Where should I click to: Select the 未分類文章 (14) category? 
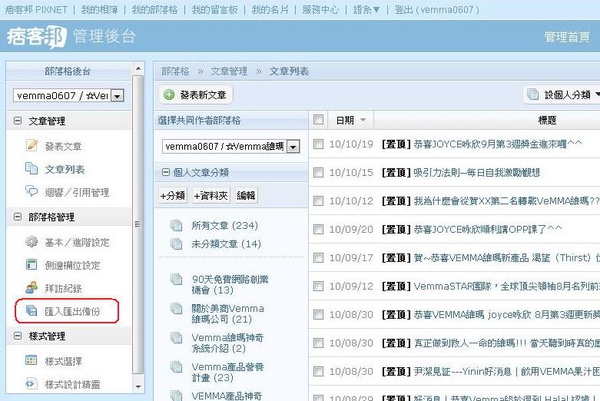point(227,244)
